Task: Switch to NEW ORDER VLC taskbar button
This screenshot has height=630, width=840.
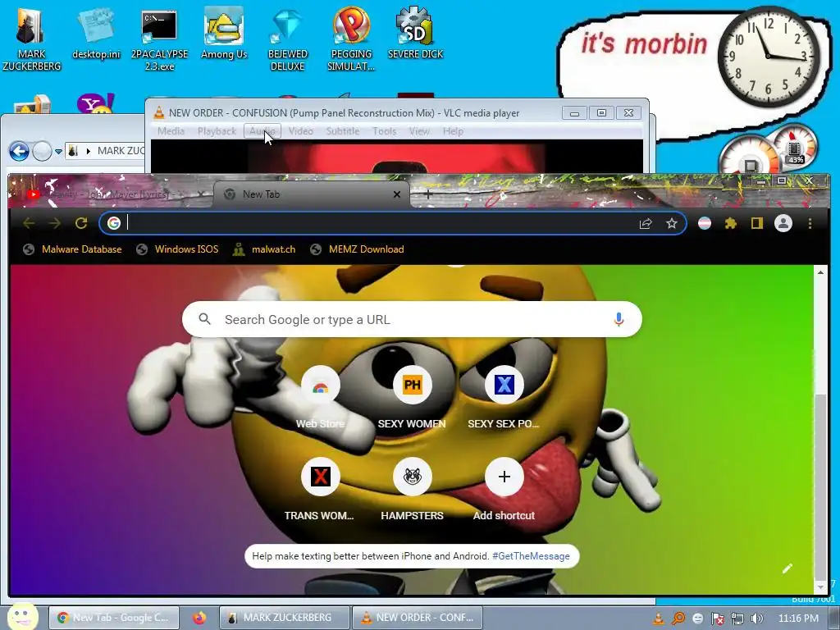Action: pos(418,618)
